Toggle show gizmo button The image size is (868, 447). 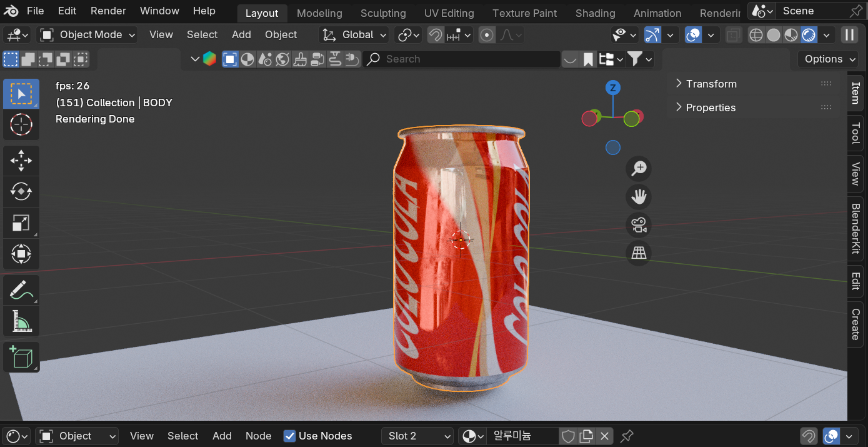point(652,35)
